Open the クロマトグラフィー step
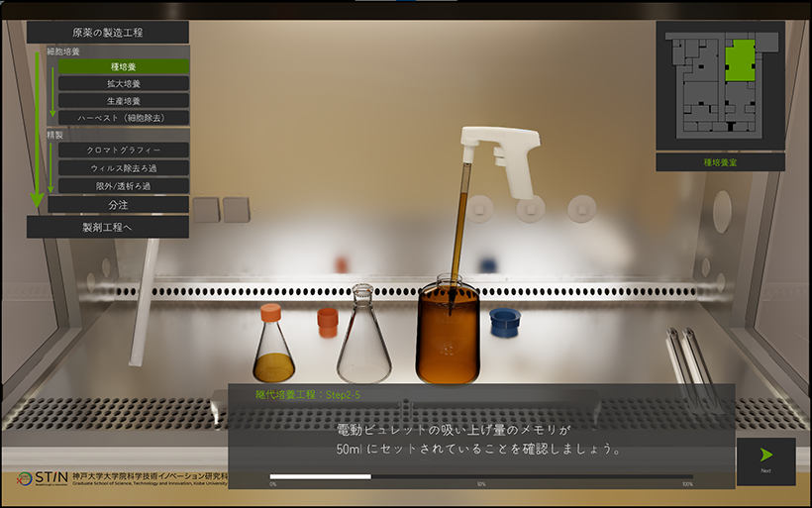The height and width of the screenshot is (508, 812). pyautogui.click(x=123, y=151)
